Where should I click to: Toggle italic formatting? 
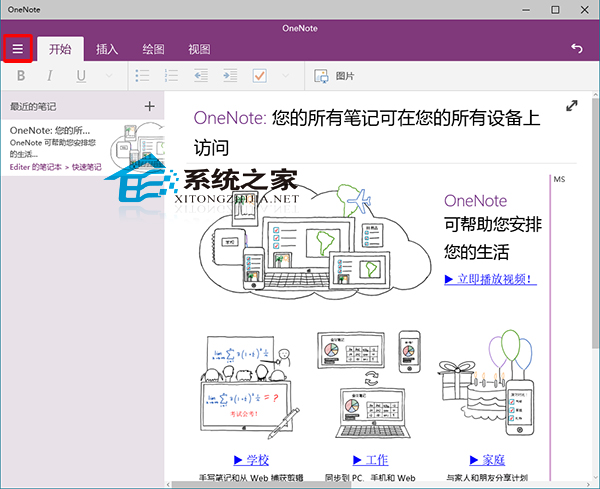tap(50, 75)
